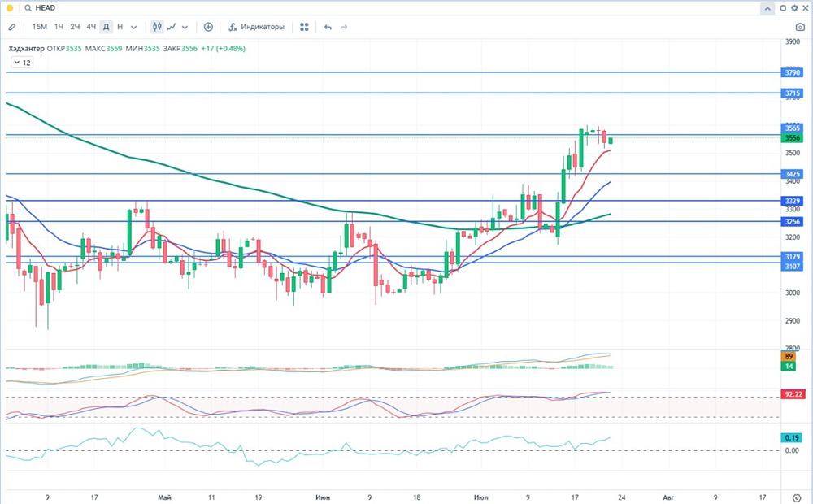Click the Май label on time axis
Image resolution: width=813 pixels, height=504 pixels.
click(164, 497)
